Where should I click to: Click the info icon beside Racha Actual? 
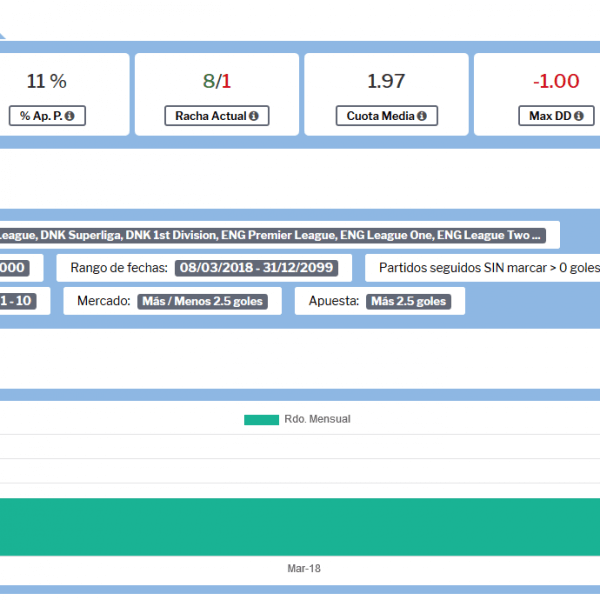coord(253,117)
